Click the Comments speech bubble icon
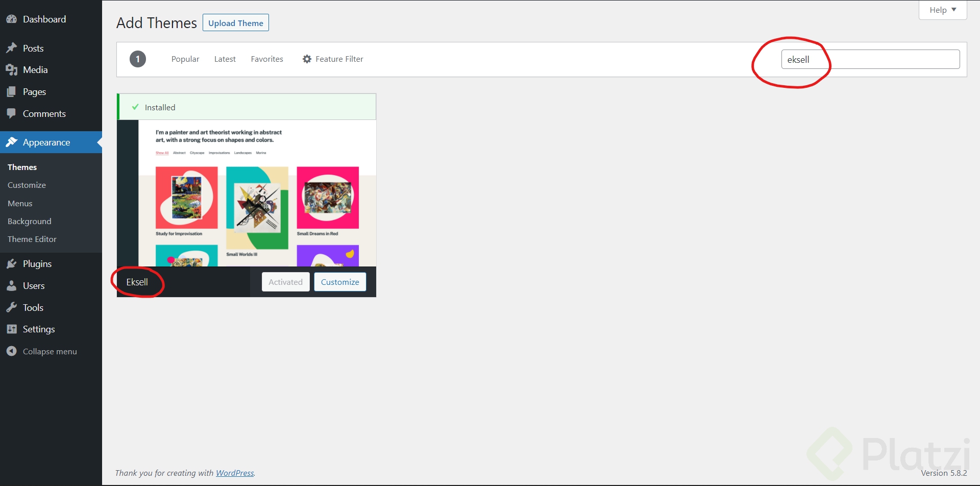Viewport: 980px width, 486px height. pos(12,113)
